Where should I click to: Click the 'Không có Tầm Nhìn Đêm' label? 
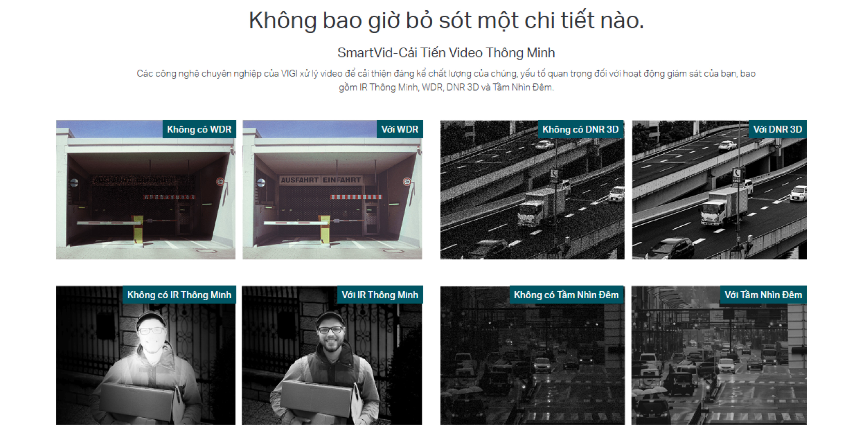coord(566,295)
